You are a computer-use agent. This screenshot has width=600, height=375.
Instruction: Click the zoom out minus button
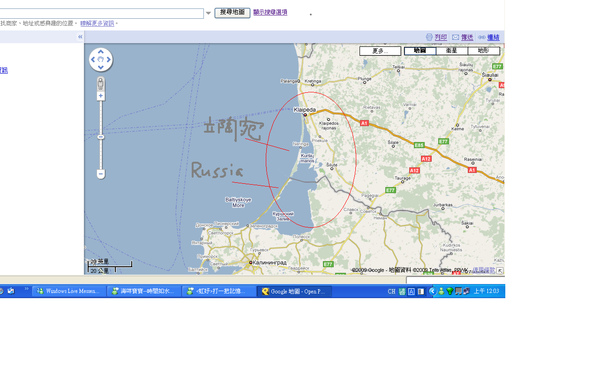tap(101, 174)
